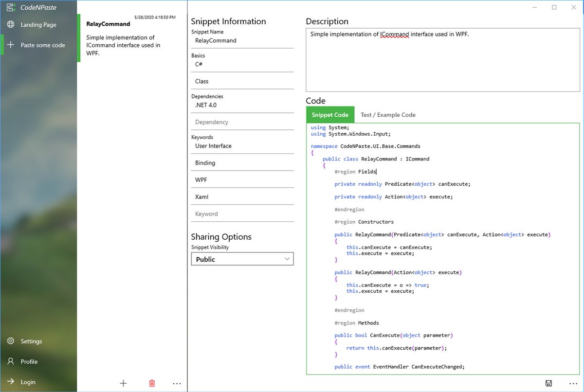Open the Profile menu item label

29,362
